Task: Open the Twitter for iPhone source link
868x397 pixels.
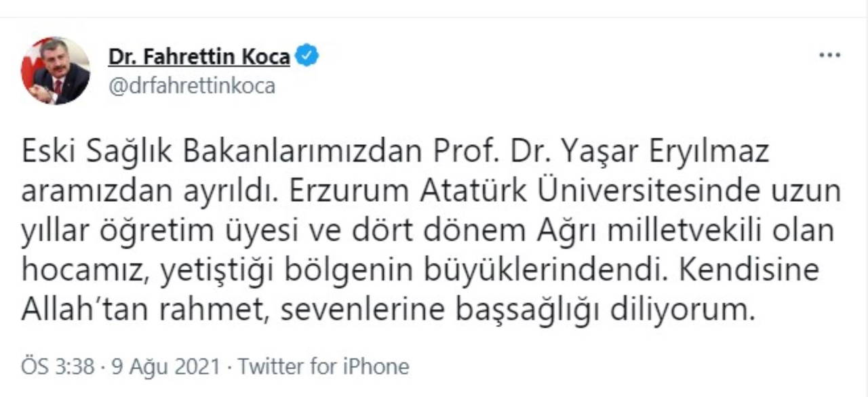Action: pyautogui.click(x=323, y=367)
